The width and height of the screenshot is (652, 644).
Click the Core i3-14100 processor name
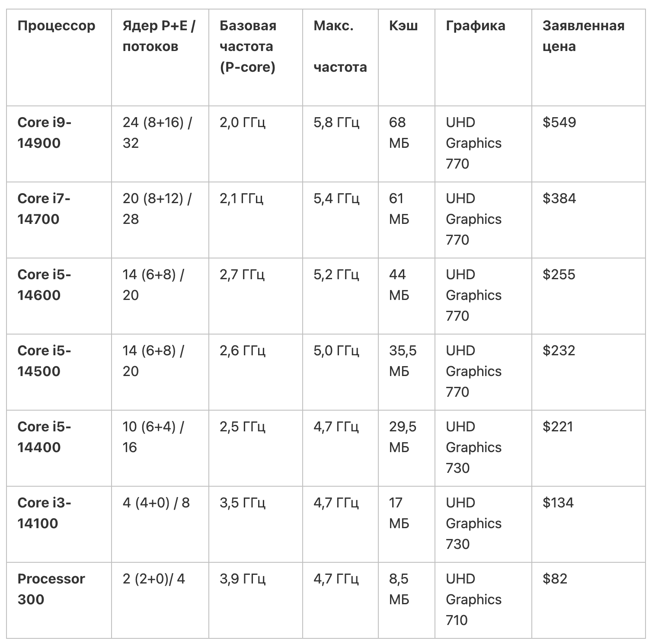pos(44,513)
